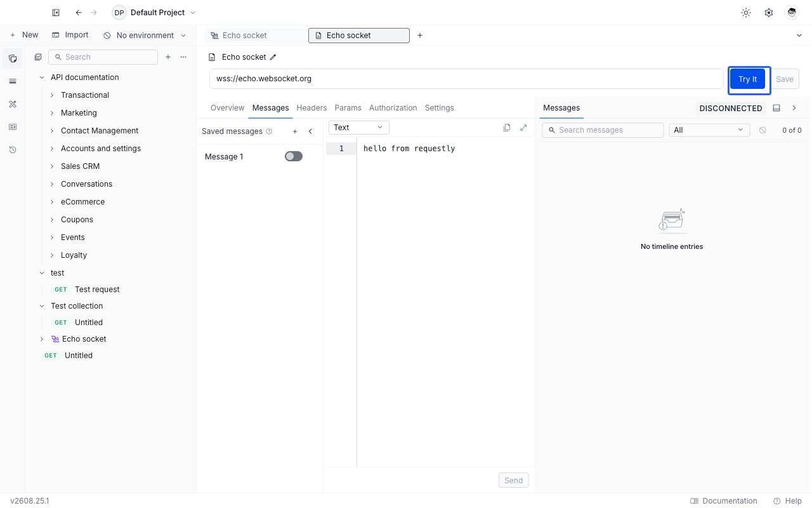Open the Help link
The height and width of the screenshot is (508, 812).
pyautogui.click(x=787, y=501)
